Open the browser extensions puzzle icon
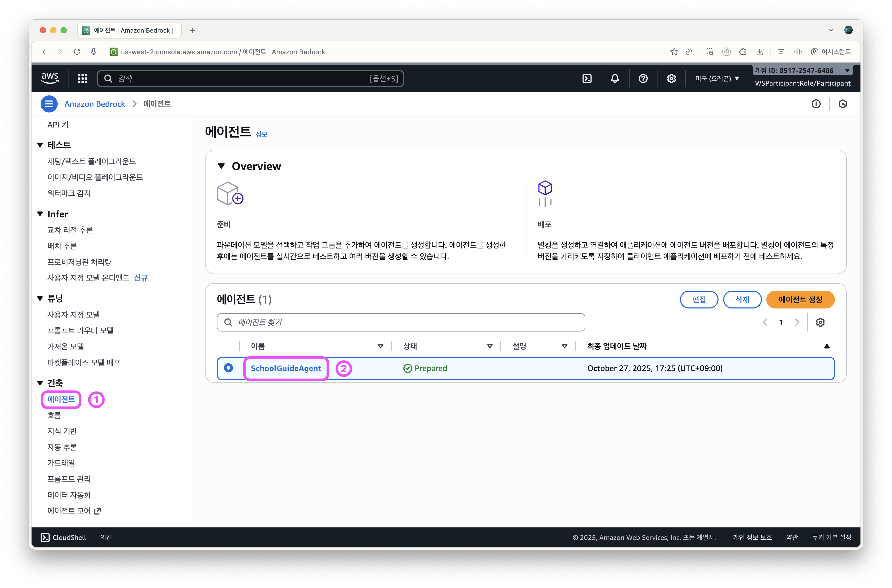 click(743, 52)
